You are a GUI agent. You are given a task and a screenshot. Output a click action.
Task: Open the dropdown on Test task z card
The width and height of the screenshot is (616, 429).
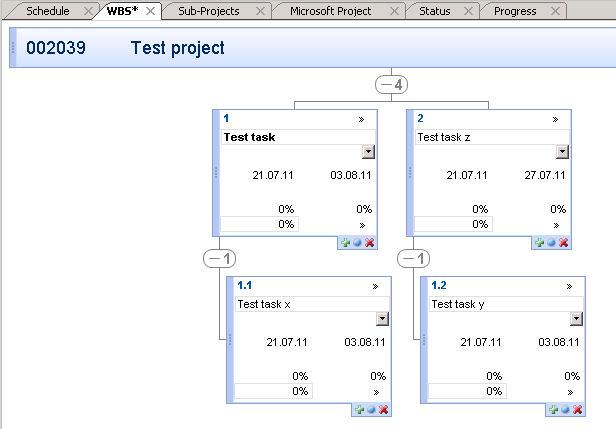pyautogui.click(x=562, y=152)
